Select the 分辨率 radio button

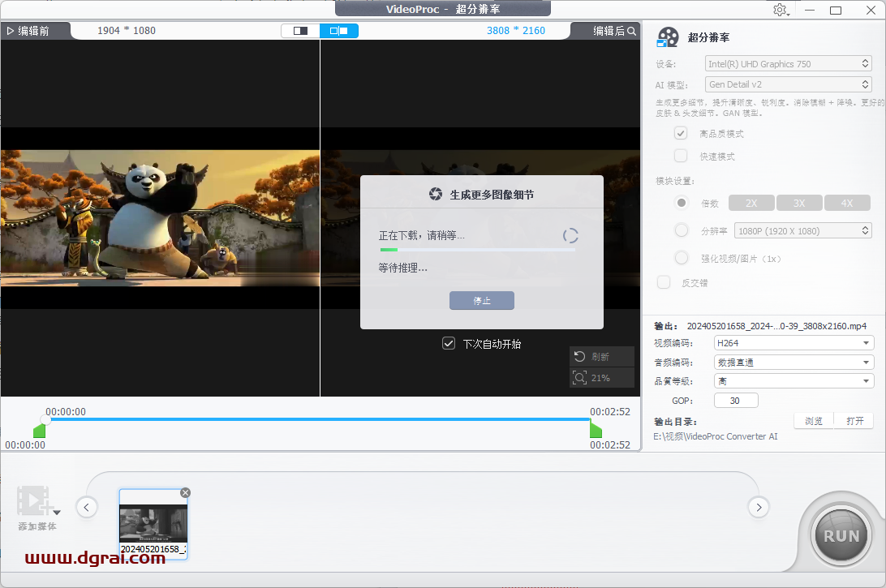click(682, 230)
